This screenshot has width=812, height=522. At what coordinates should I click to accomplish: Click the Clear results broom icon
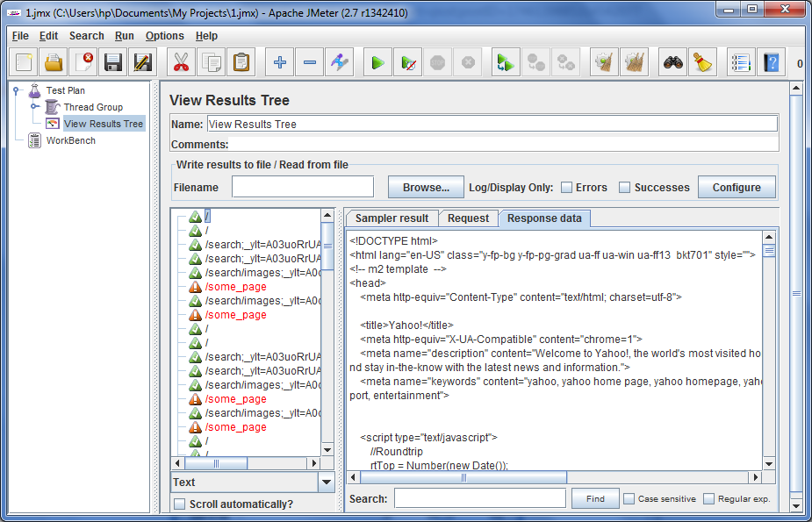tap(604, 62)
